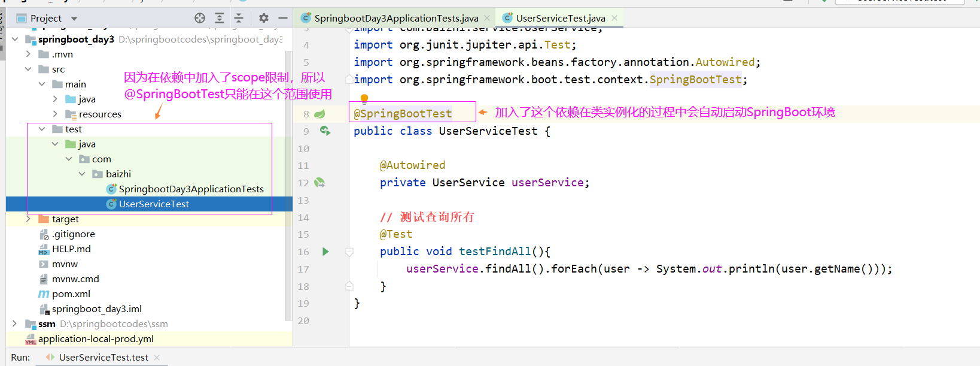The width and height of the screenshot is (980, 366).
Task: Select the UserServiceTest.test run tab
Action: [104, 357]
